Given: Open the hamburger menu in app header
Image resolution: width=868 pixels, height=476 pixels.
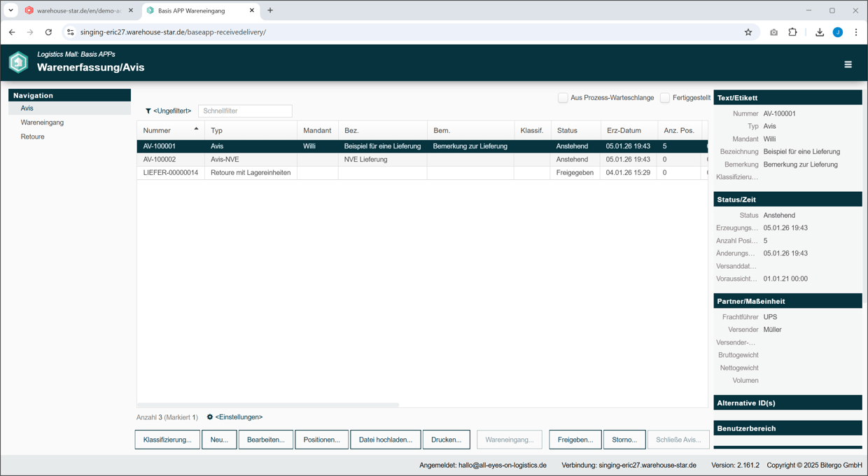Looking at the screenshot, I should coord(848,64).
